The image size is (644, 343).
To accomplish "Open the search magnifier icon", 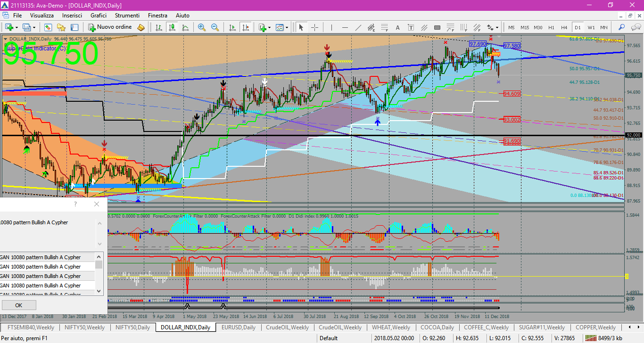I will 622,27.
